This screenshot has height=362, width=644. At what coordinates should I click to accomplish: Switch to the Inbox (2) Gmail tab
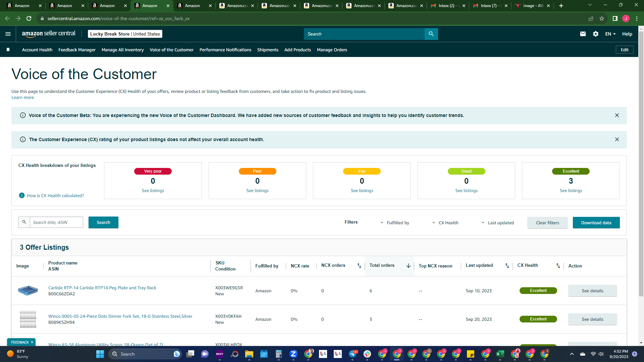tap(448, 6)
